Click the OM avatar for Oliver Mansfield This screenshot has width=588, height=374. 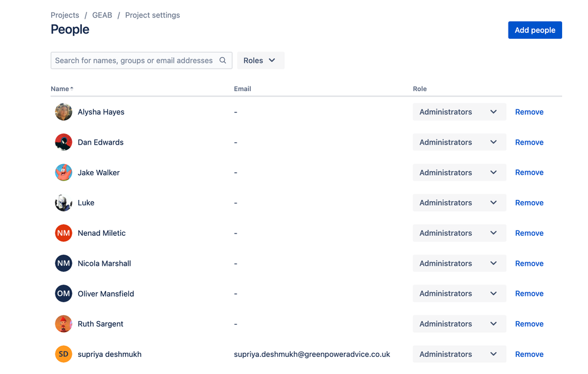click(63, 293)
